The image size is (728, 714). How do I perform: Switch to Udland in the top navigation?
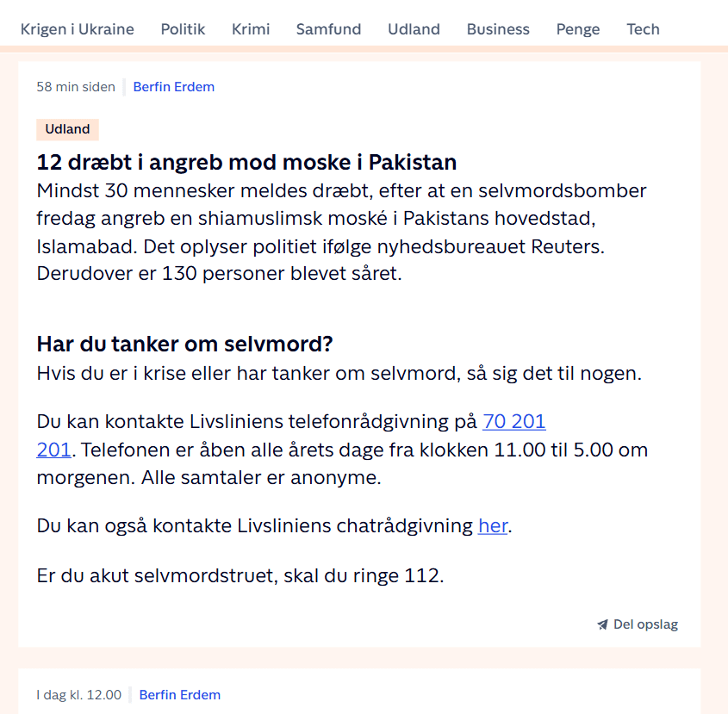pos(414,29)
